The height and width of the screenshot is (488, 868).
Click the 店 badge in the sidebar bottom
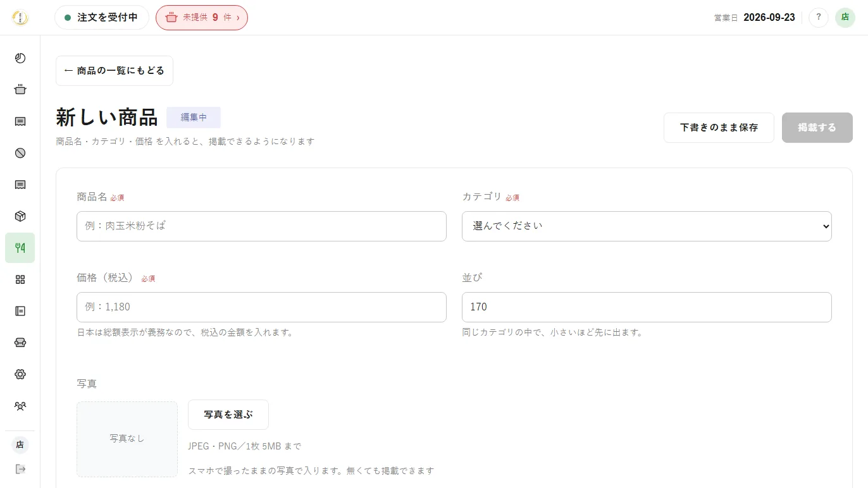pyautogui.click(x=20, y=445)
